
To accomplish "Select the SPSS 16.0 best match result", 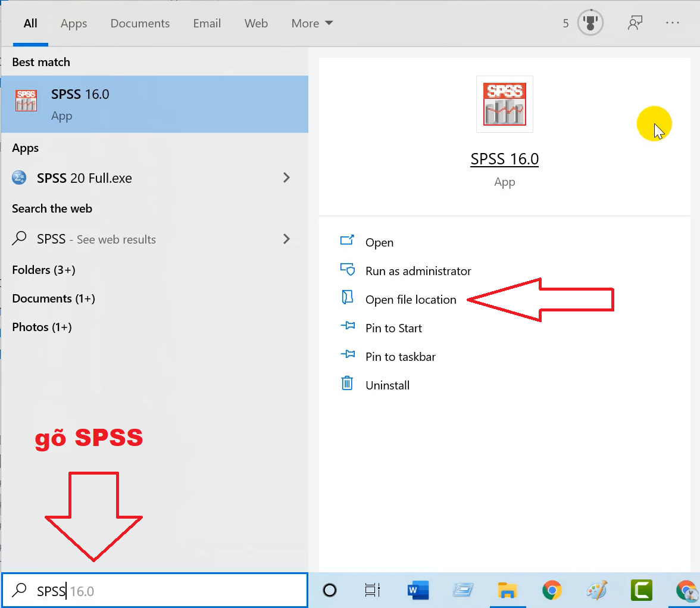I will [155, 104].
